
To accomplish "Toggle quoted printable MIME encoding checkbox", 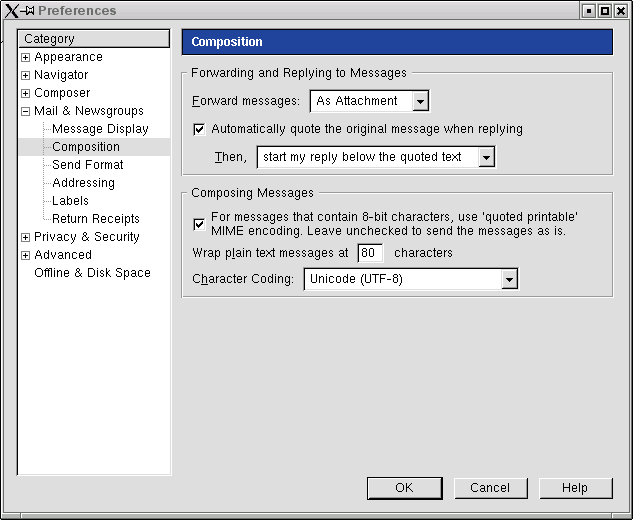I will 199,223.
